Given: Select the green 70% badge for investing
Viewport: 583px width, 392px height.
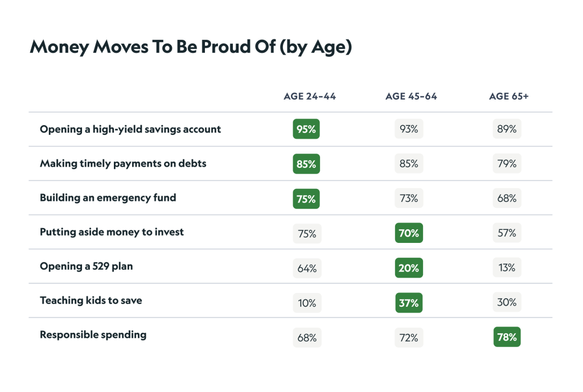Looking at the screenshot, I should pyautogui.click(x=409, y=233).
